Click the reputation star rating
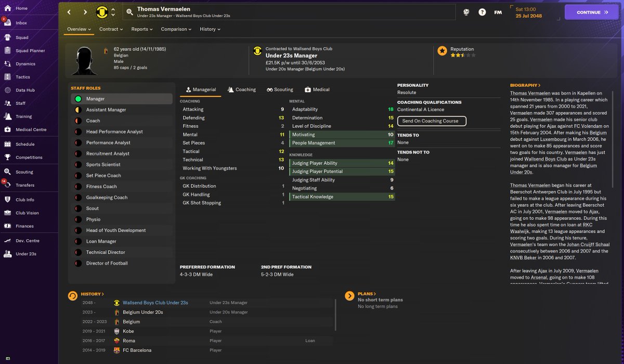Image resolution: width=624 pixels, height=364 pixels. [x=463, y=55]
